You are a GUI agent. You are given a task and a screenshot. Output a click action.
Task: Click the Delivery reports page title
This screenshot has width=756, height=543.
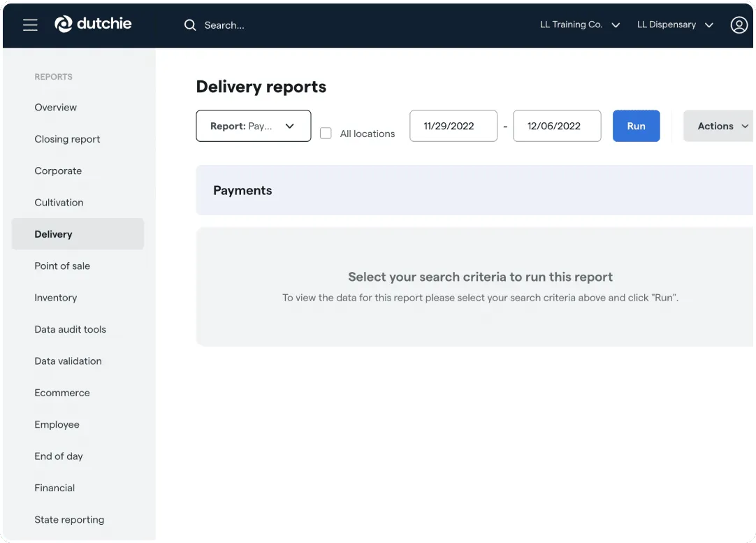click(x=261, y=87)
